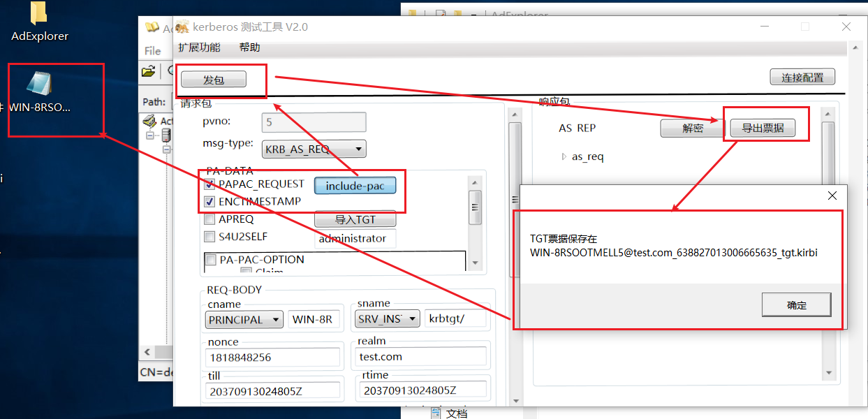Click the AdExplorer Path label
The height and width of the screenshot is (419, 868).
point(154,102)
